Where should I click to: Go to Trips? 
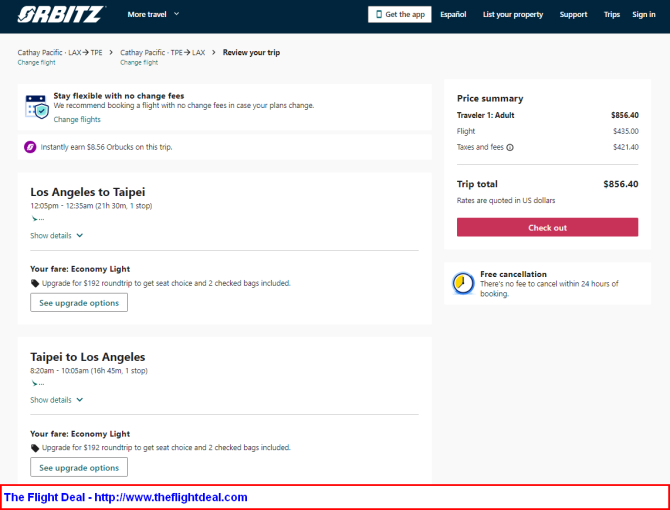point(611,14)
